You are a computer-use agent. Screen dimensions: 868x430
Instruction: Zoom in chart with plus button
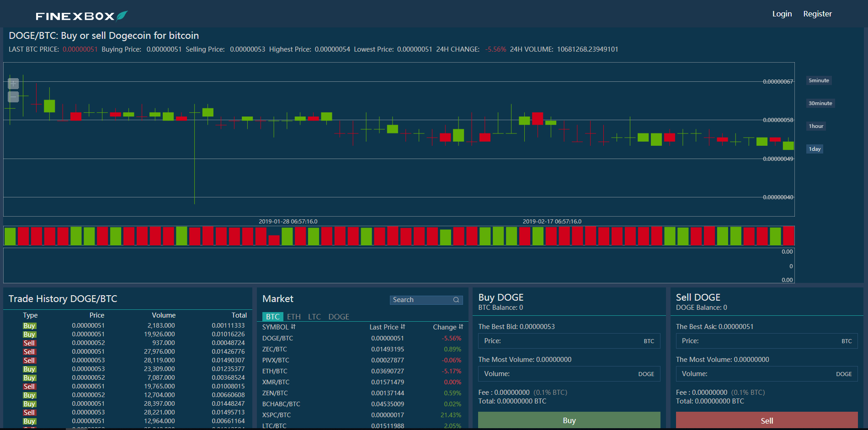[13, 83]
